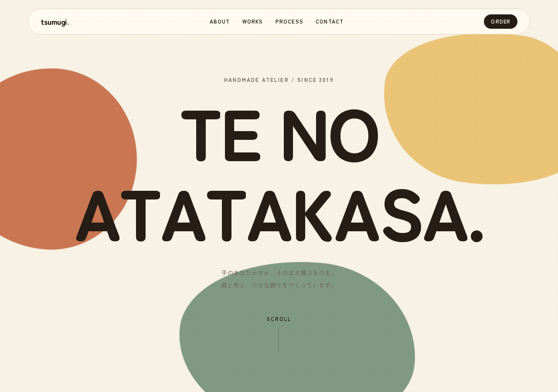Viewport: 558px width, 392px height.
Task: Click the 'TE NO' headline line
Action: coord(280,135)
